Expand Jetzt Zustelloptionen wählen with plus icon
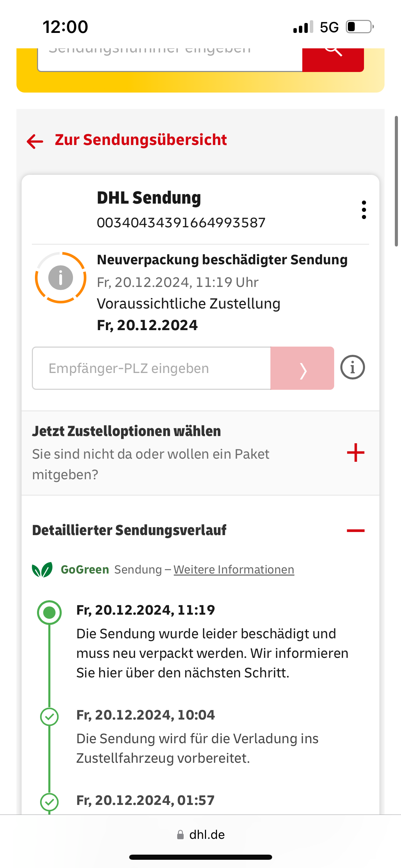The height and width of the screenshot is (868, 401). click(355, 453)
